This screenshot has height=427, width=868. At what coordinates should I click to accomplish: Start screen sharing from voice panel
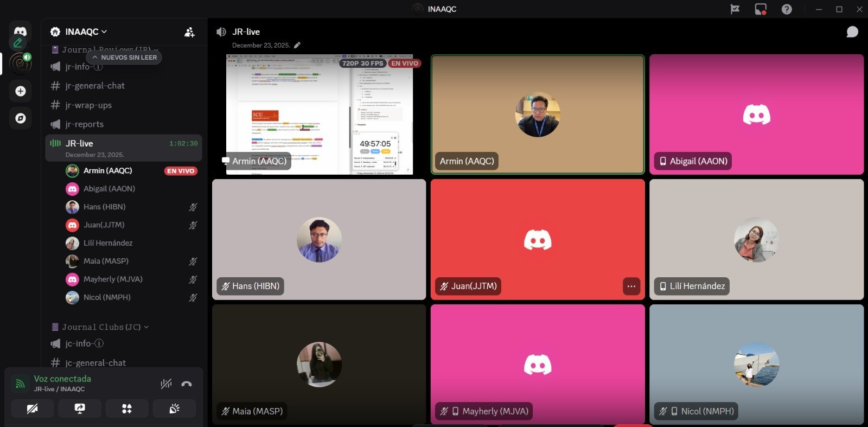(80, 409)
